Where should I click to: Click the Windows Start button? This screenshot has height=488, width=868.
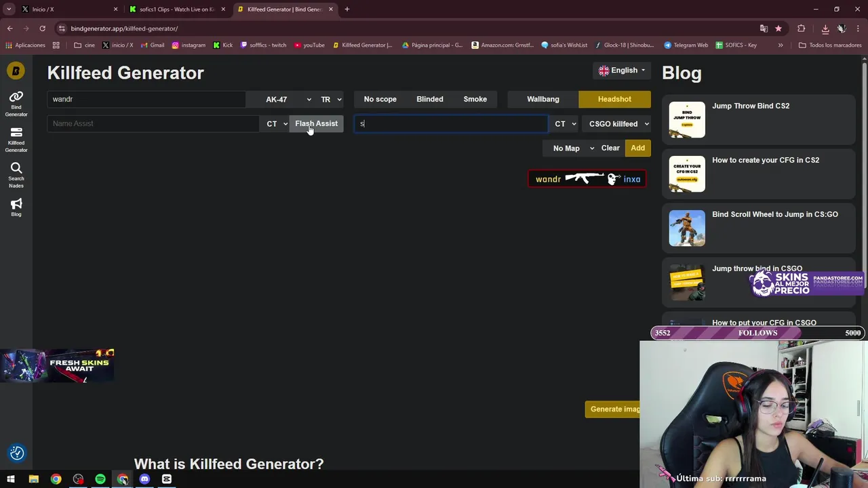pos(11,479)
